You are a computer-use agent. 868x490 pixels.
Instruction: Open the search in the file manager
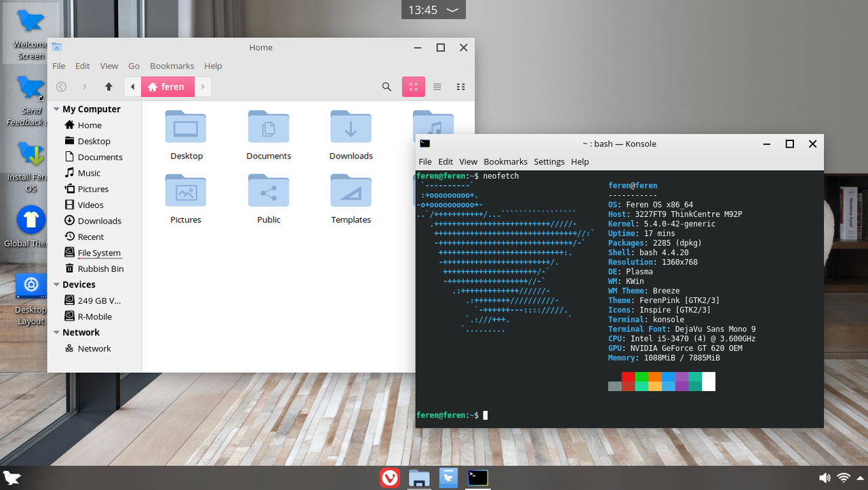pyautogui.click(x=387, y=87)
